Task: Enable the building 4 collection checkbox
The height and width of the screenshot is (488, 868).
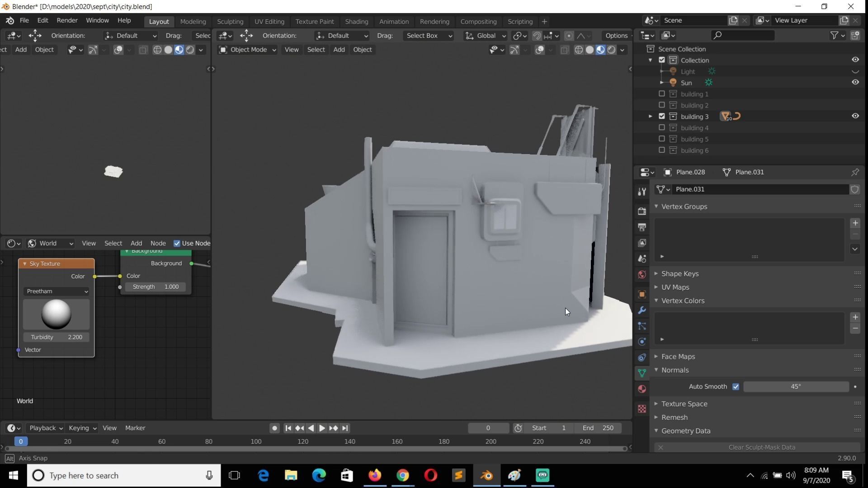Action: coord(662,127)
